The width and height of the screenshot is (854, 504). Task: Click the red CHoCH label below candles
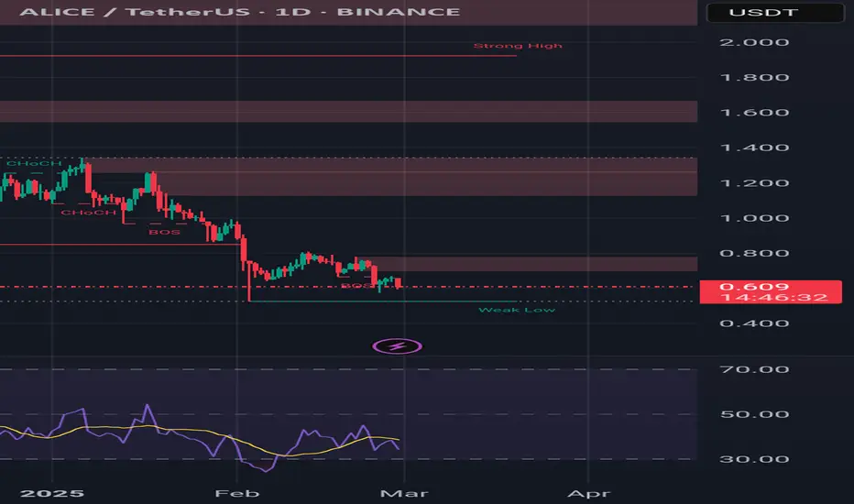coord(88,213)
